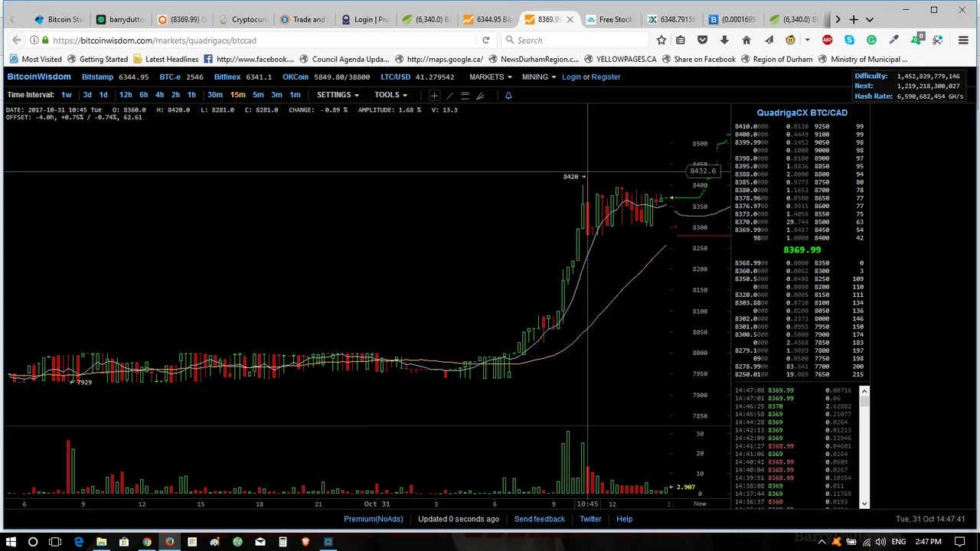Open the Grammarly extension icon
This screenshot has height=551, width=980.
pyautogui.click(x=871, y=40)
